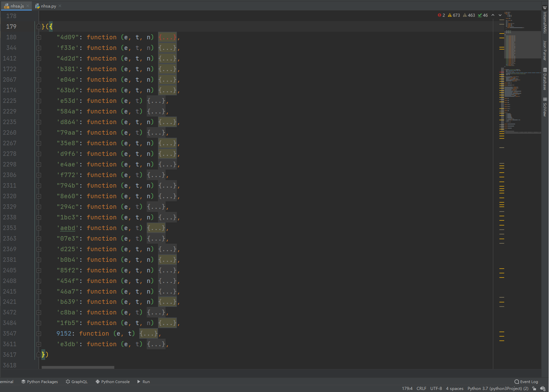The height and width of the screenshot is (392, 549).
Task: Click the cursor position 179:4 indicator
Action: coord(407,389)
